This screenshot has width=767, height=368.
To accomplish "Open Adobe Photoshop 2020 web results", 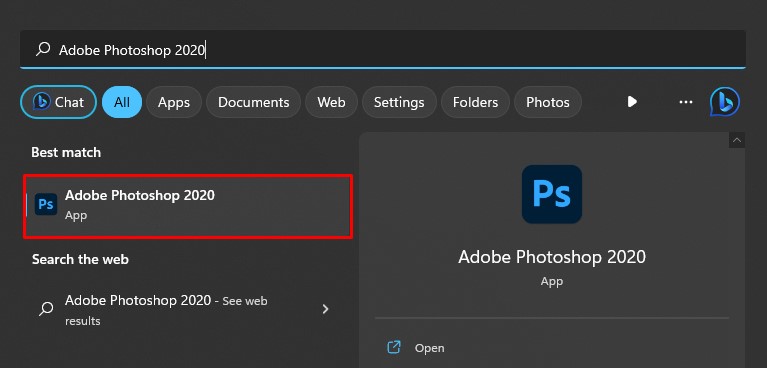I will tap(188, 310).
